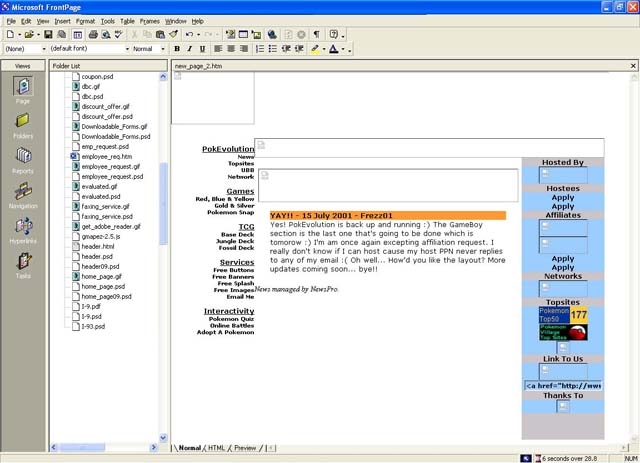The width and height of the screenshot is (640, 463).
Task: Toggle Bulleted list formatting
Action: click(273, 49)
